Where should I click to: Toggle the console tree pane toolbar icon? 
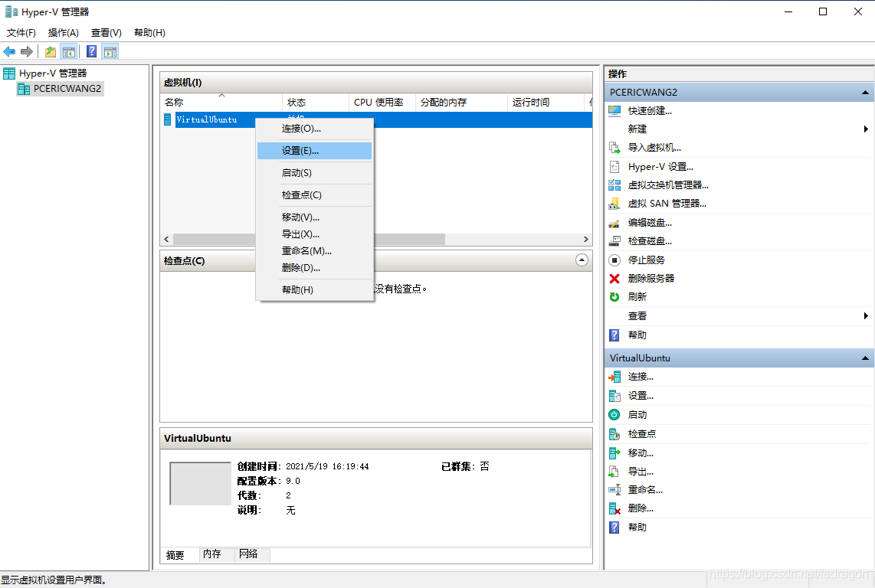[x=69, y=52]
